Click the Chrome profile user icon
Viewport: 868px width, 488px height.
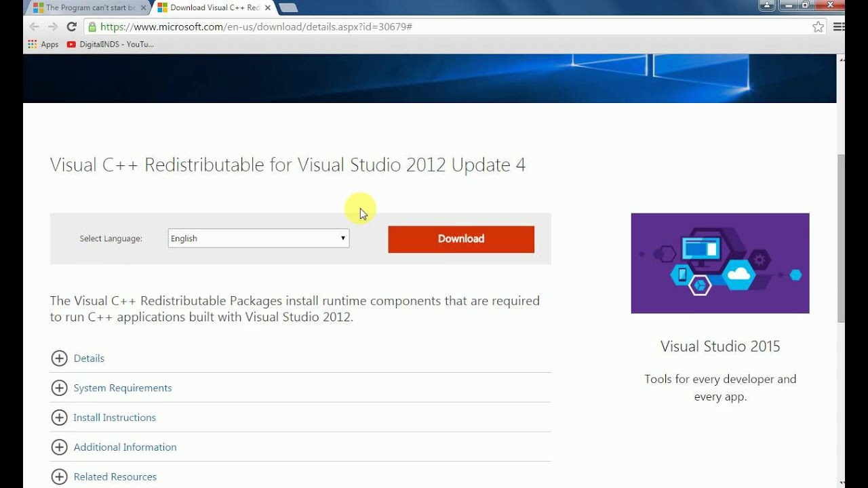pos(767,5)
